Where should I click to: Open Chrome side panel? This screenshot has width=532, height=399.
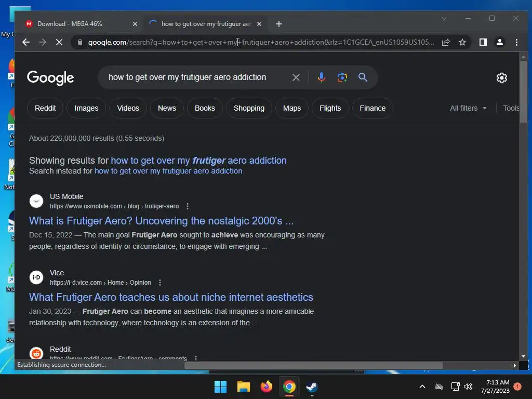coord(483,42)
